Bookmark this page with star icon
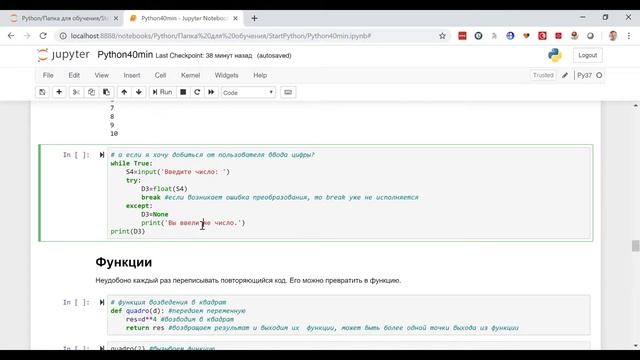The image size is (640, 360). (x=442, y=36)
